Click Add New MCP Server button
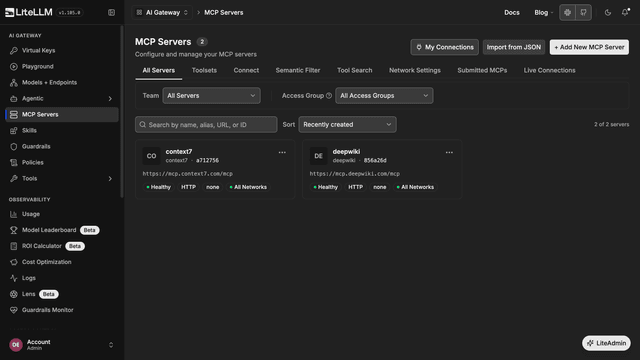640x360 pixels. [x=589, y=47]
